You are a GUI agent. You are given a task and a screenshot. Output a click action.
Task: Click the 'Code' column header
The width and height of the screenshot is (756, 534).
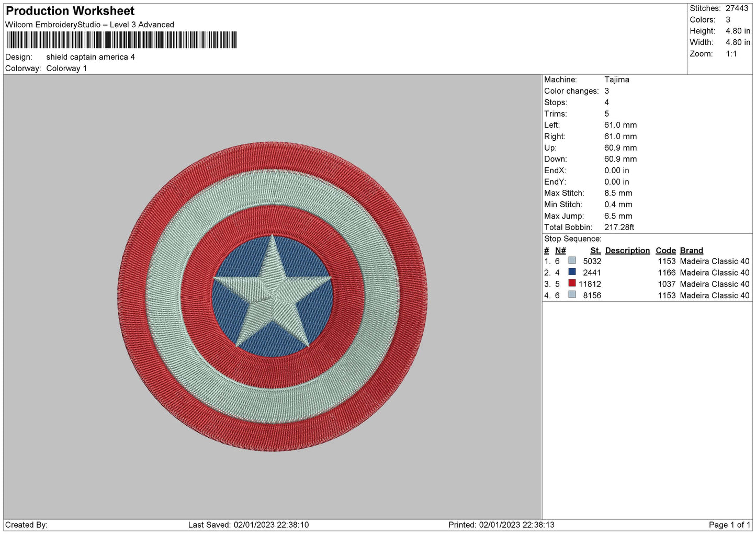pyautogui.click(x=665, y=251)
